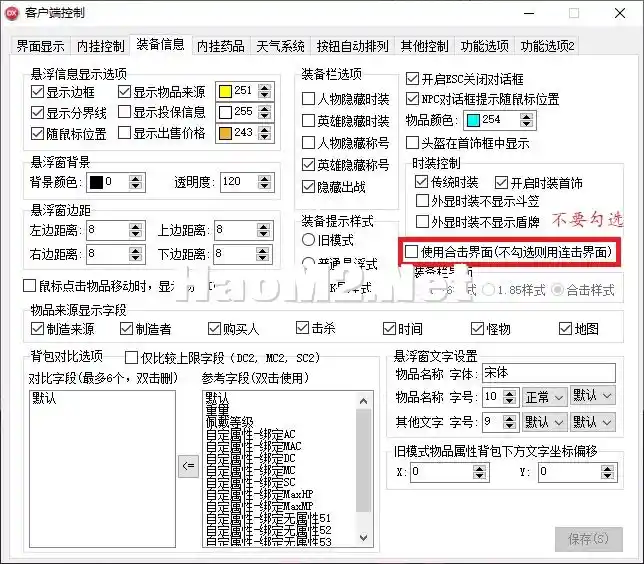This screenshot has height=564, width=644.
Task: Click the orange 243 color swatch
Action: point(225,134)
